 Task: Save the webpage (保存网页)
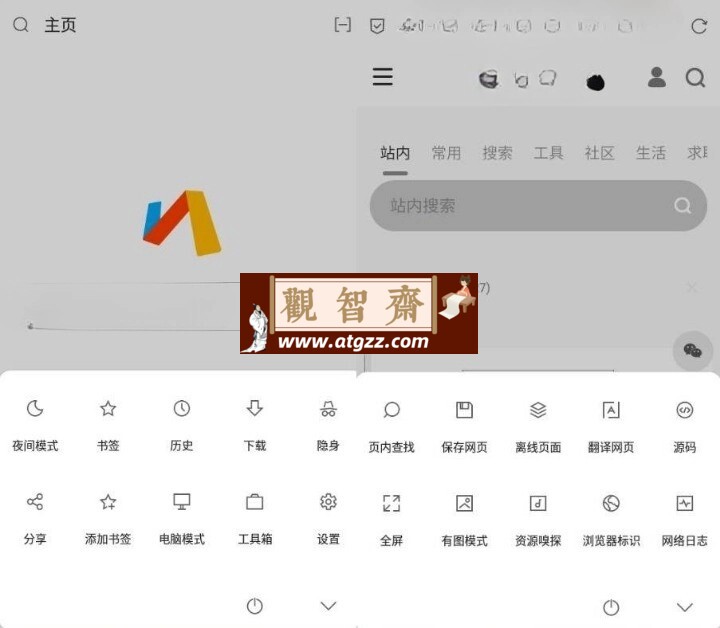point(464,426)
